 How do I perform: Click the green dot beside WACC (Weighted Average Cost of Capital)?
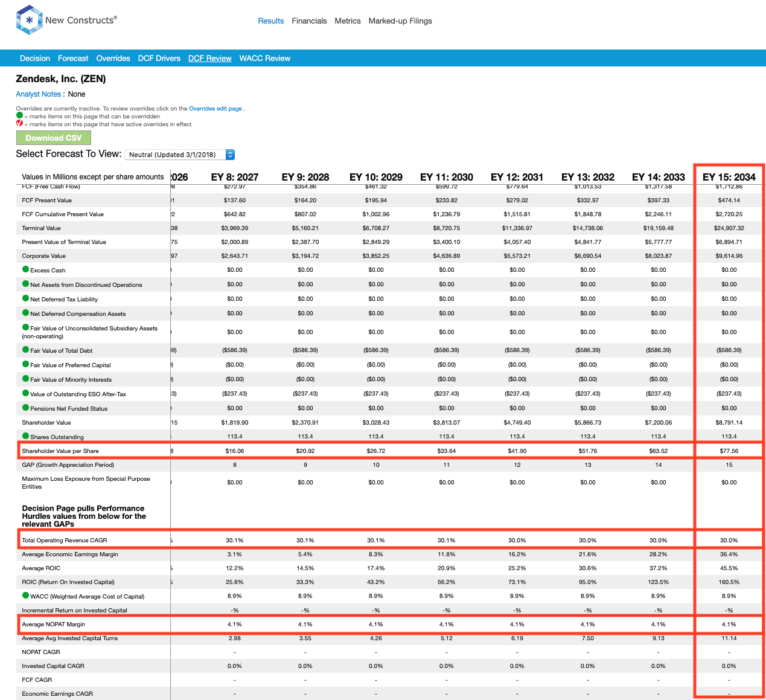(25, 596)
